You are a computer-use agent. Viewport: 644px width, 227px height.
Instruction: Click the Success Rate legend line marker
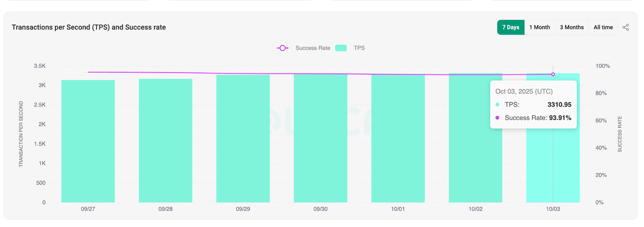click(283, 48)
